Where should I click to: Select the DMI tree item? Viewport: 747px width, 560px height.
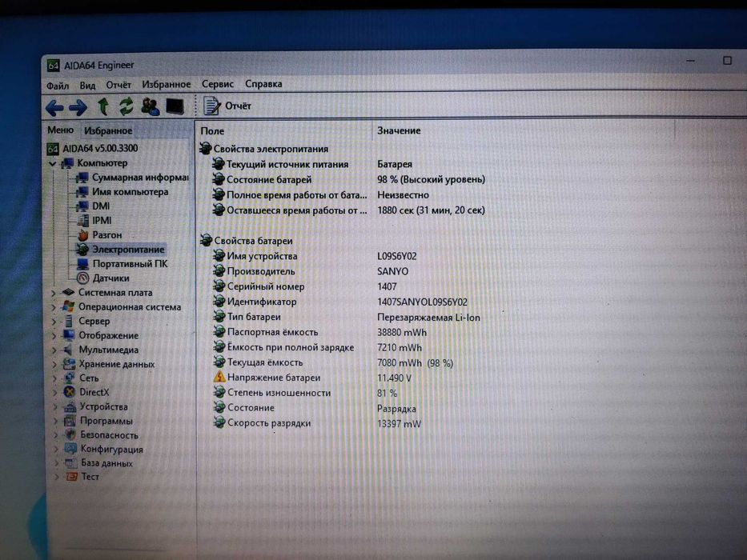pos(94,206)
